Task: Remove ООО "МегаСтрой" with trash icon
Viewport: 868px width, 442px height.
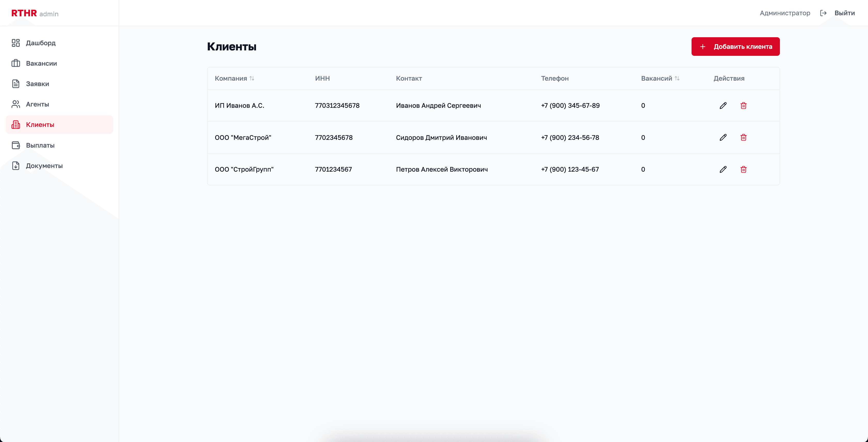Action: click(743, 137)
